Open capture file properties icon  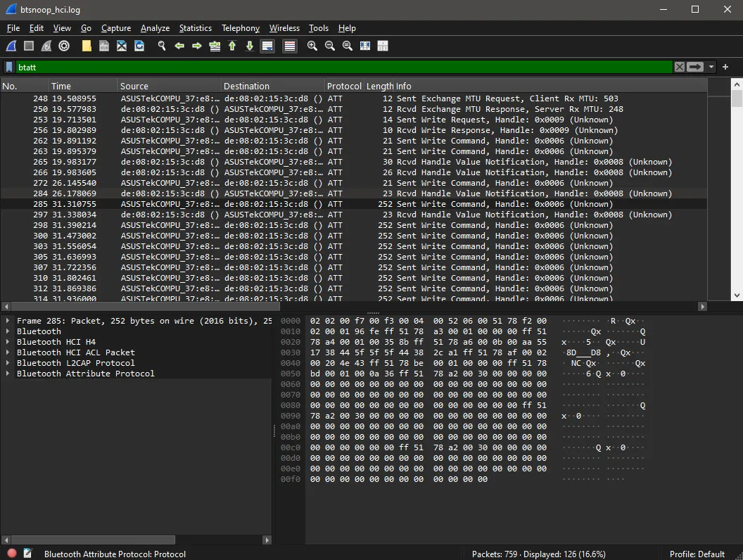pyautogui.click(x=27, y=553)
